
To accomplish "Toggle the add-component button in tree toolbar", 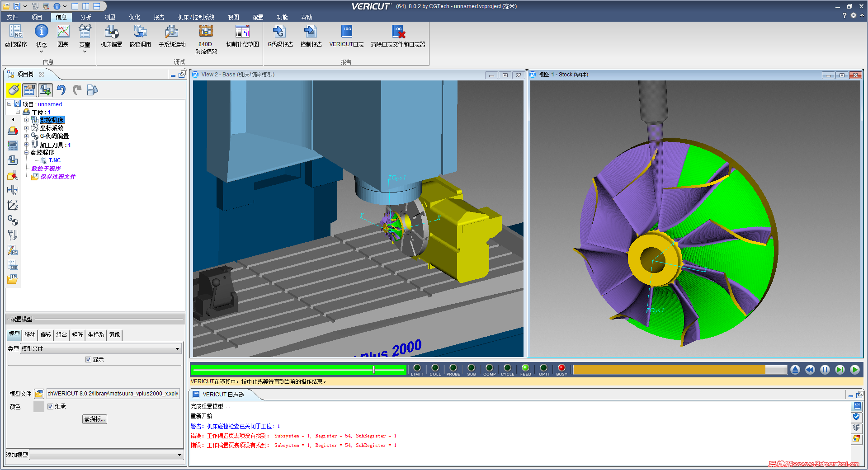I will 45,90.
